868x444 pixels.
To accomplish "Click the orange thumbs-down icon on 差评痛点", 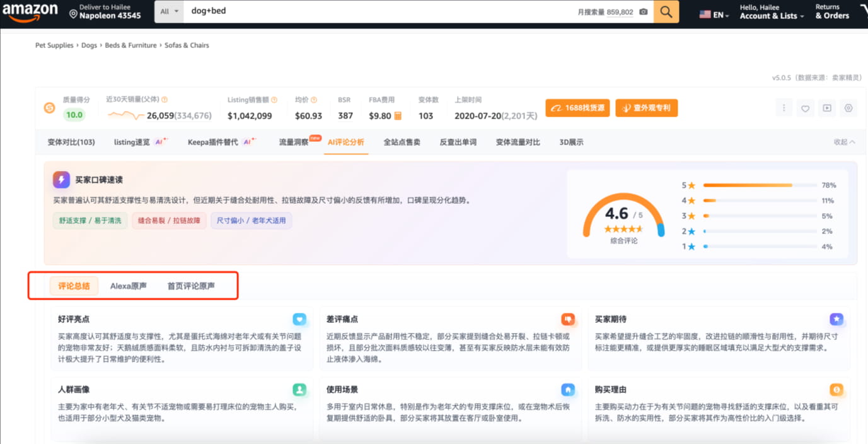I will tap(568, 319).
